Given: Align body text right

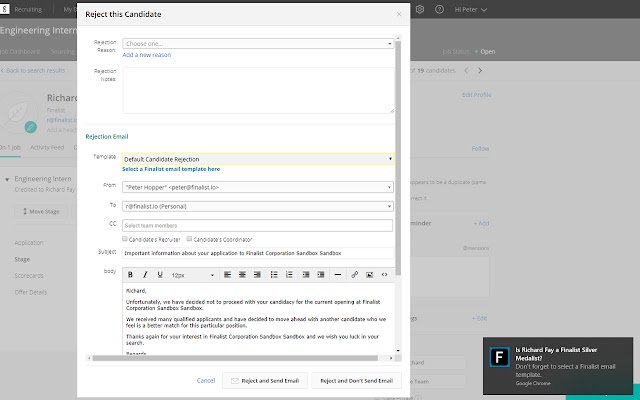Looking at the screenshot, I should coord(257,275).
